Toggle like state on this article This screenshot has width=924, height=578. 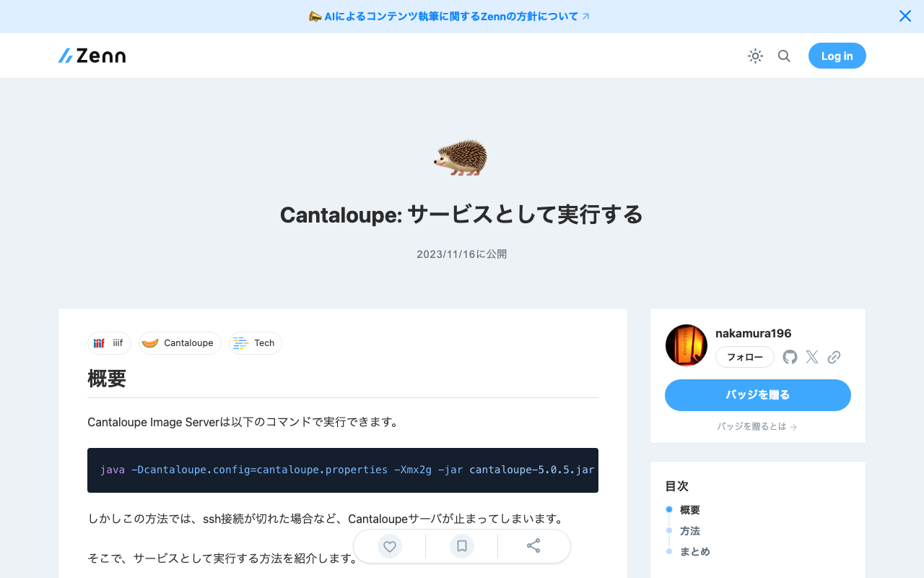click(x=389, y=546)
